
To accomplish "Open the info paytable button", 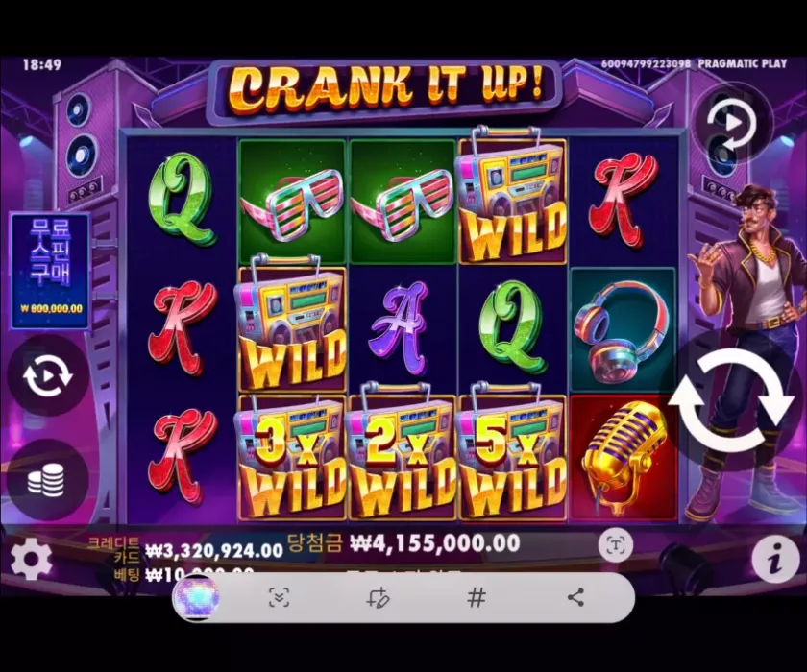I will pos(774,559).
